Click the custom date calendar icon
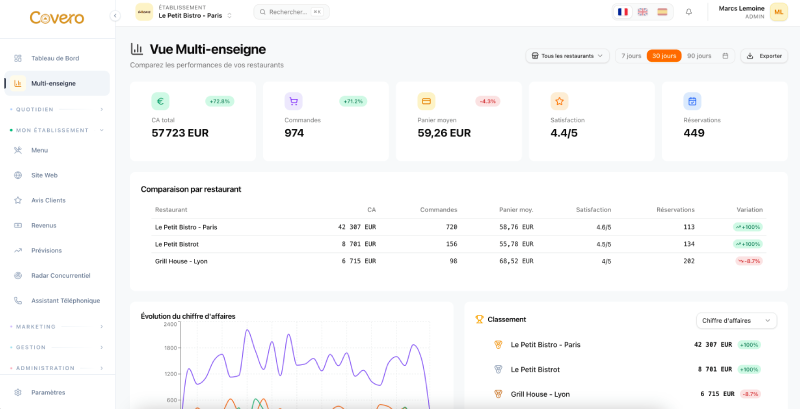The image size is (800, 409). tap(726, 56)
